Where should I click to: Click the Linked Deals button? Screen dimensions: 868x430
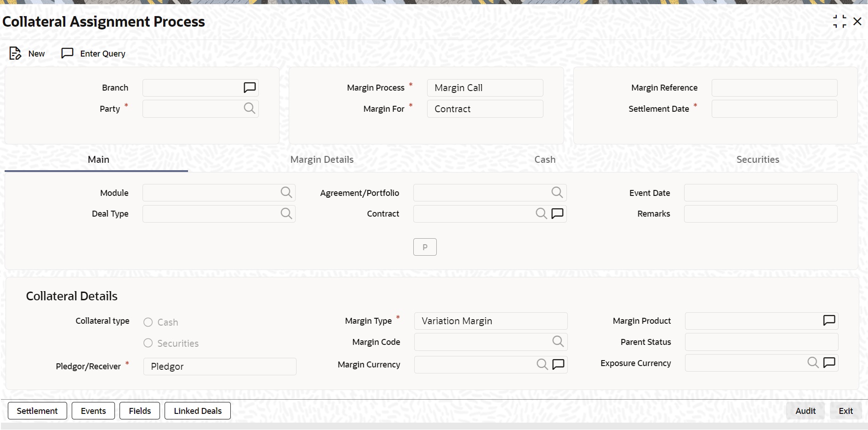(x=197, y=411)
